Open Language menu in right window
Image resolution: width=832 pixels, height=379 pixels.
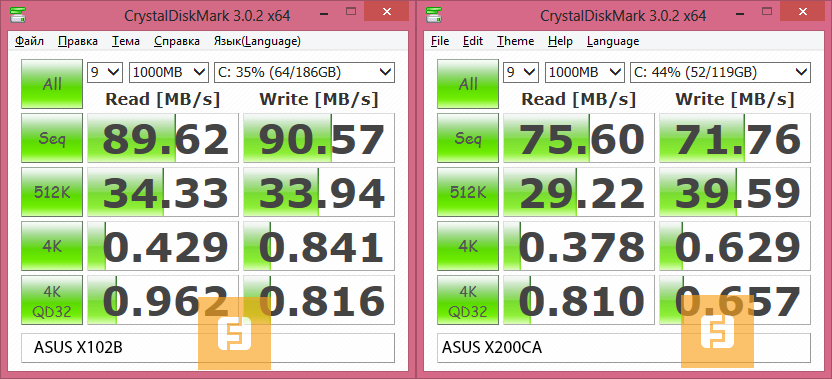(613, 41)
